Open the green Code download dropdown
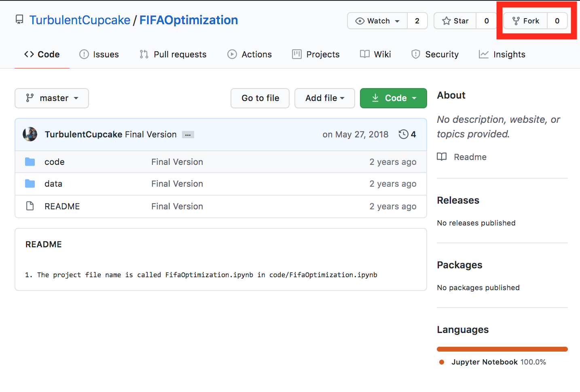Screen dimensions: 580x392 pyautogui.click(x=393, y=98)
